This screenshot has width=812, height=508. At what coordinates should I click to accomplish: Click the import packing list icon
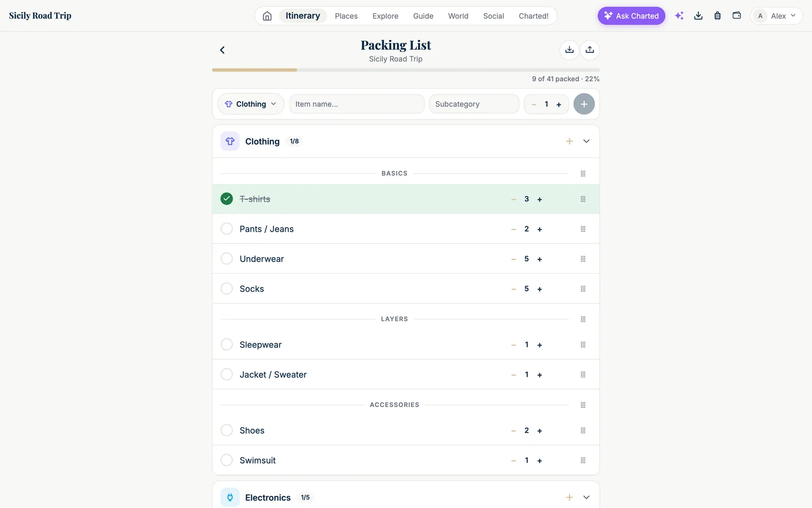pyautogui.click(x=569, y=50)
